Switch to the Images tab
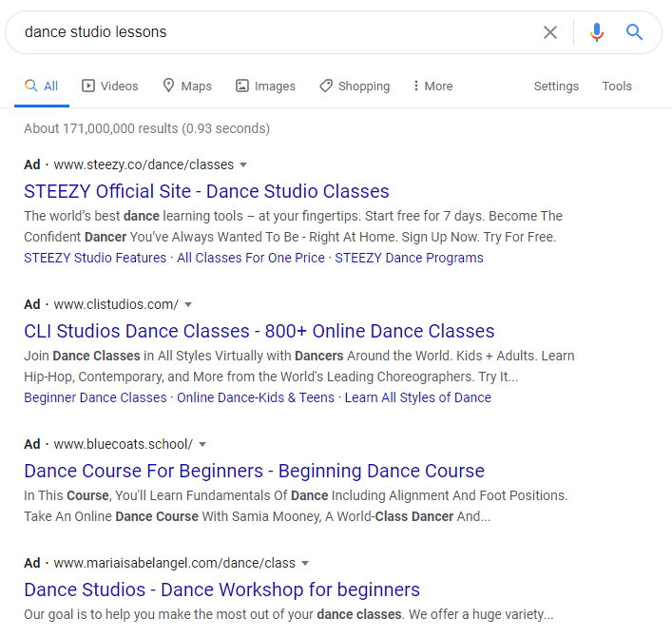672x638 pixels. pos(266,87)
